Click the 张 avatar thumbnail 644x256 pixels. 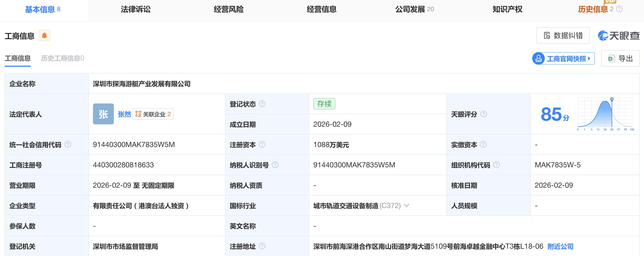103,114
